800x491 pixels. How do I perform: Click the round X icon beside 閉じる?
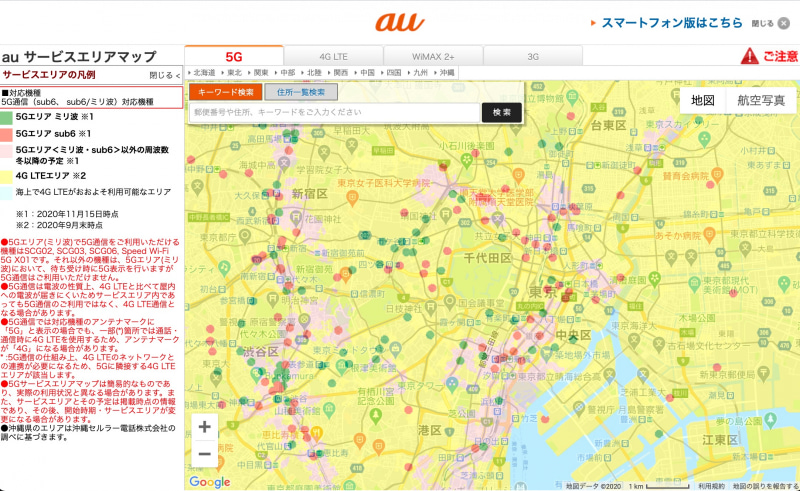(784, 23)
